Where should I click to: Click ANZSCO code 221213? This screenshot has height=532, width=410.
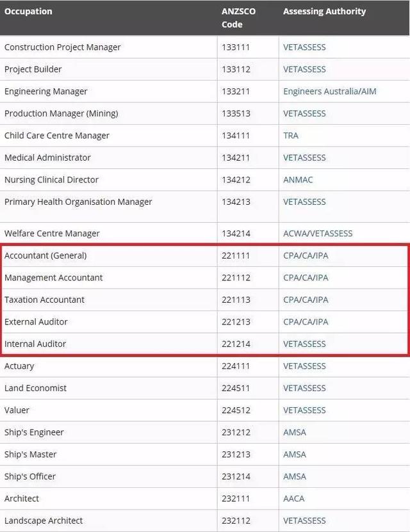coord(236,321)
